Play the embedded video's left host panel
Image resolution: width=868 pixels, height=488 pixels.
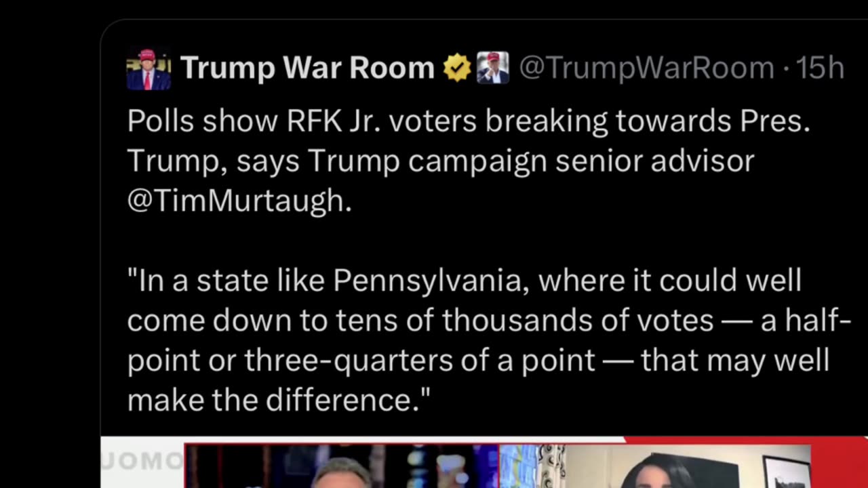pos(341,466)
